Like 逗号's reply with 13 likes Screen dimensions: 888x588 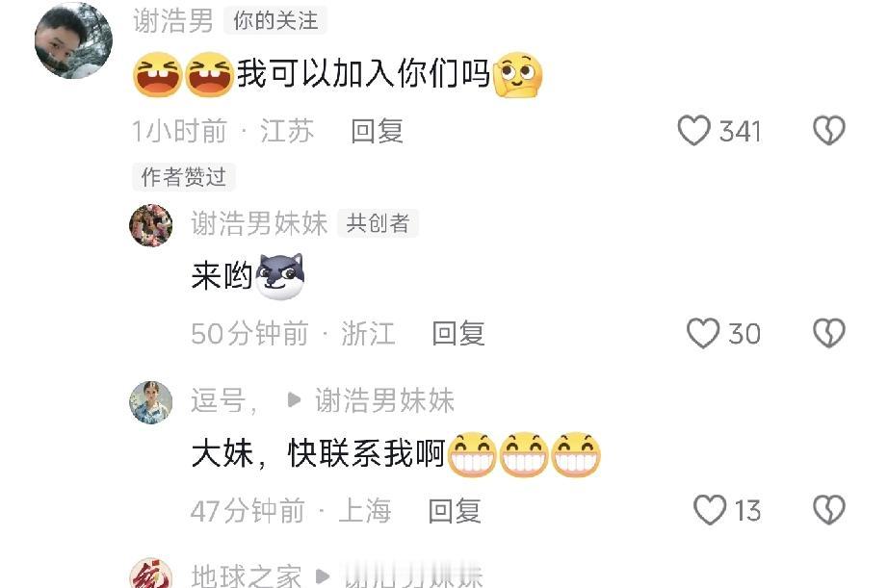(x=710, y=510)
